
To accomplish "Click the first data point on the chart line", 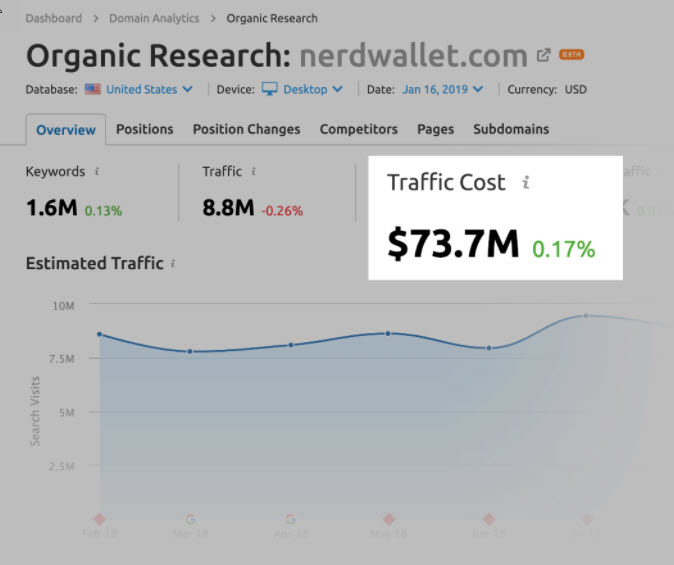I will pos(100,334).
